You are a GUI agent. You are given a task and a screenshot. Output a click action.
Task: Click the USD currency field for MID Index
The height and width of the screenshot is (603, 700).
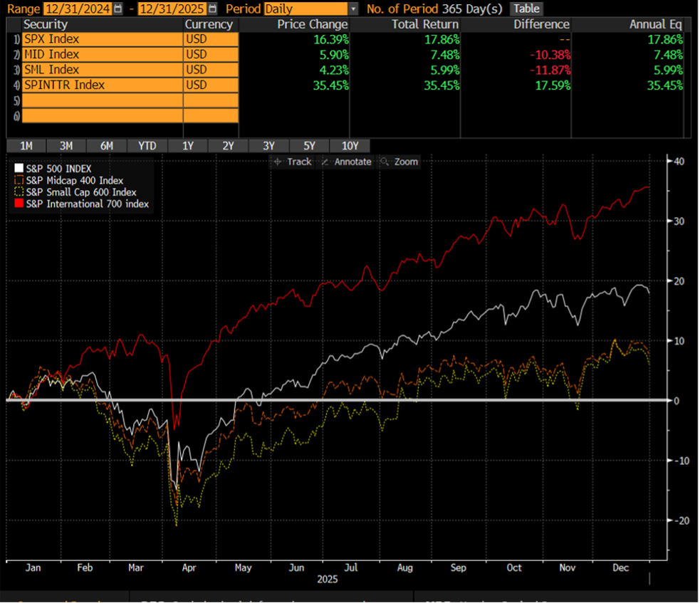(x=211, y=54)
